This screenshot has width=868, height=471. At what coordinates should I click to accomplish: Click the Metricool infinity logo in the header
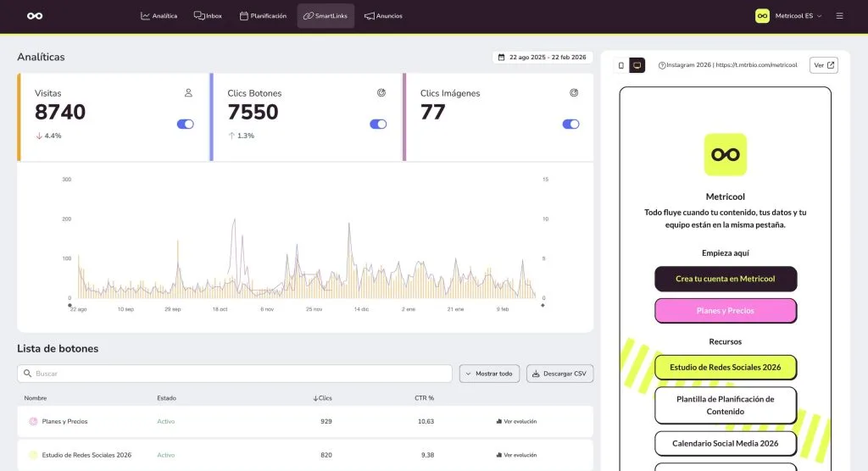click(35, 16)
